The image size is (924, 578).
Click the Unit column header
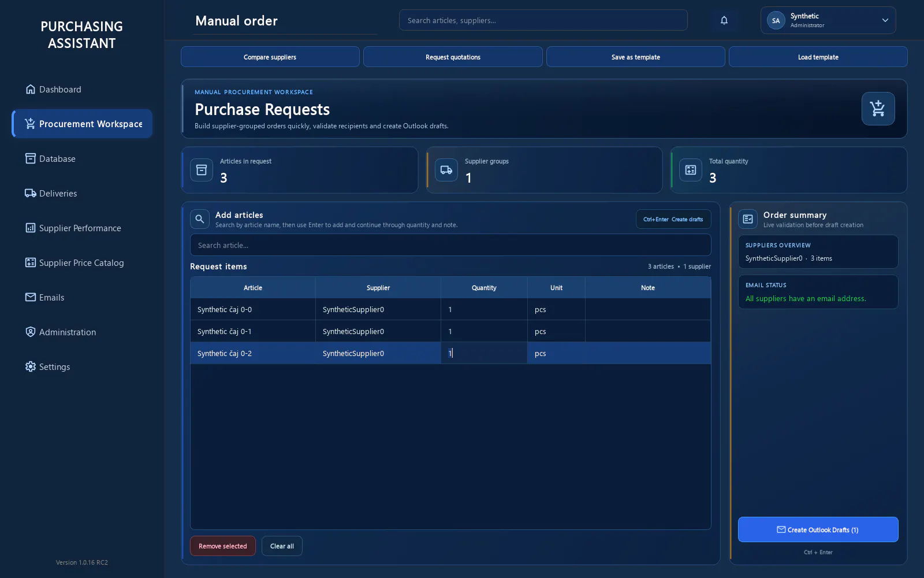click(x=556, y=288)
